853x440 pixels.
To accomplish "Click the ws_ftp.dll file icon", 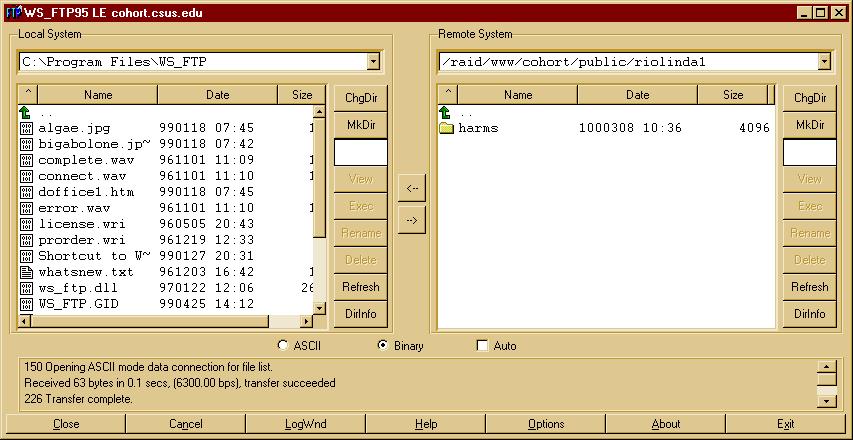I will point(26,288).
